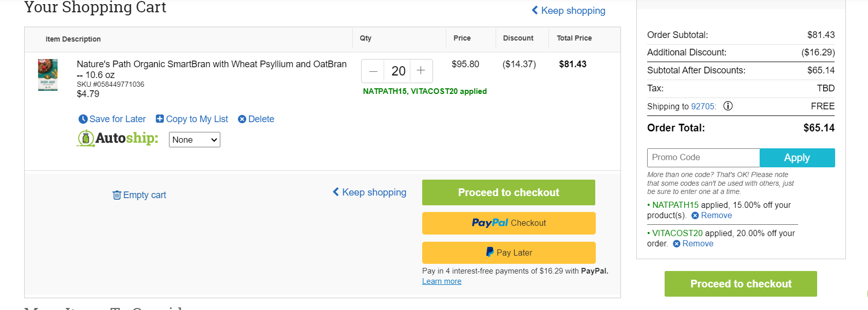Image resolution: width=868 pixels, height=310 pixels.
Task: Open the Autoship frequency dropdown
Action: (x=195, y=140)
